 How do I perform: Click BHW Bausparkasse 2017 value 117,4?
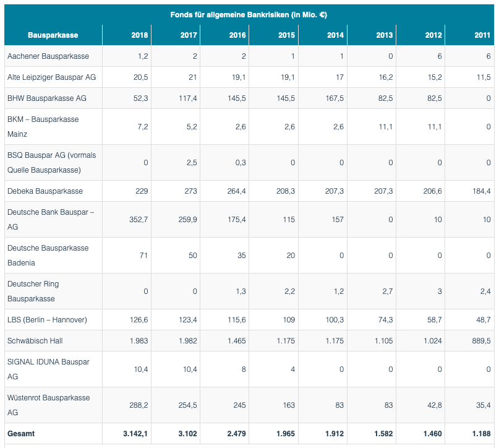pos(188,98)
